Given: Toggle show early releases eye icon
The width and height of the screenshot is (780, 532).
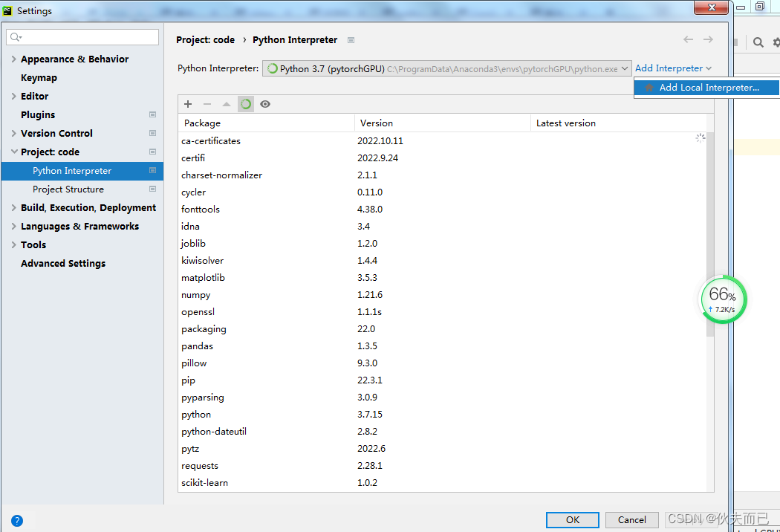Looking at the screenshot, I should (x=265, y=104).
